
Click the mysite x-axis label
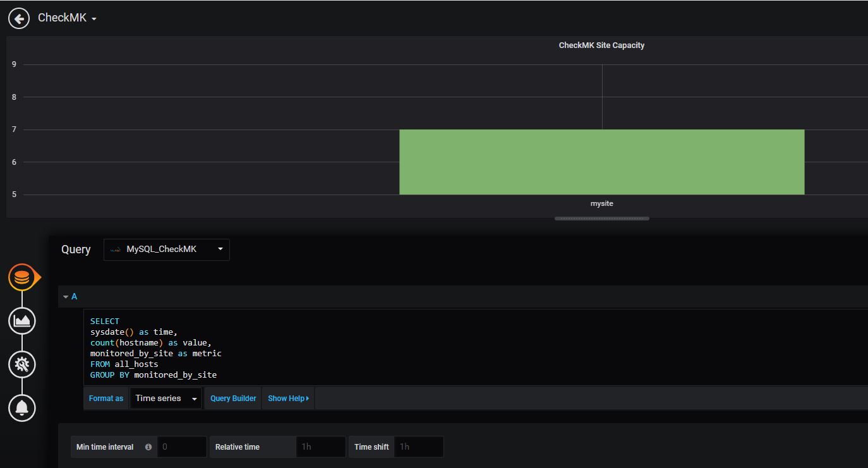pyautogui.click(x=601, y=203)
